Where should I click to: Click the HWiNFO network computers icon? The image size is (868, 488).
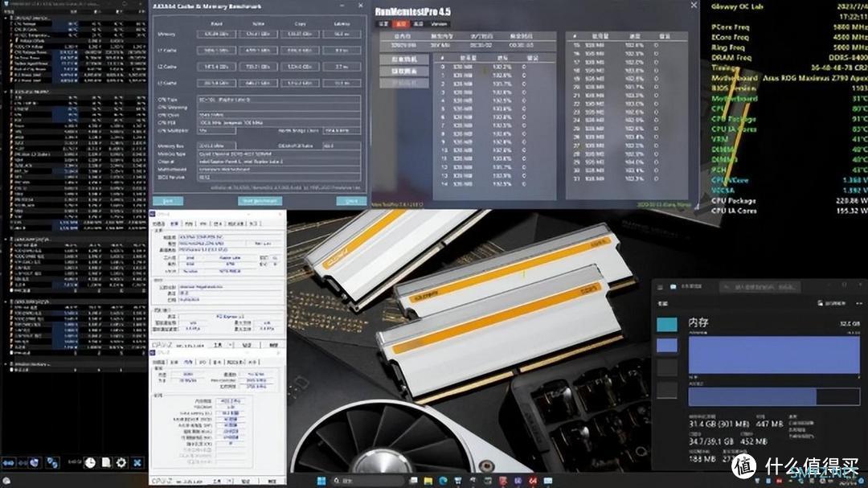[x=52, y=462]
